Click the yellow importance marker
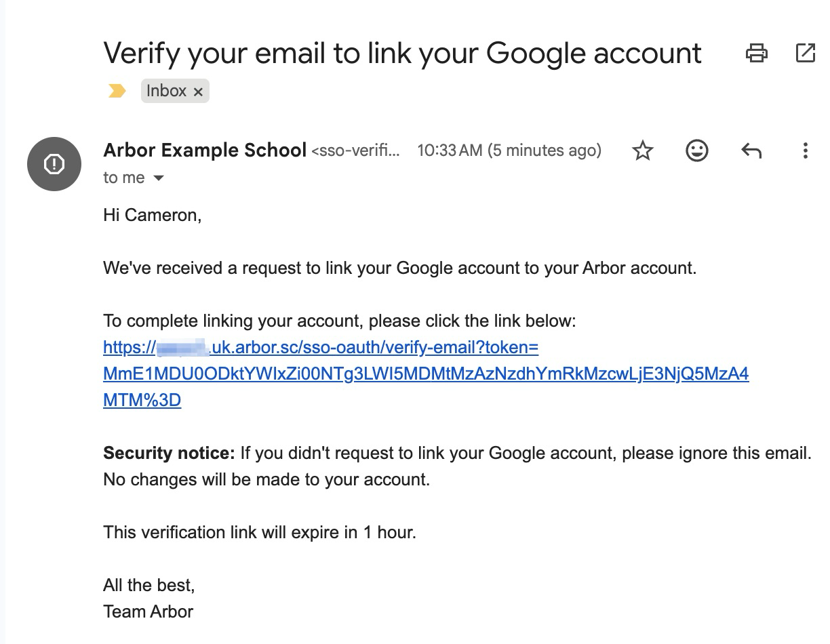 117,91
